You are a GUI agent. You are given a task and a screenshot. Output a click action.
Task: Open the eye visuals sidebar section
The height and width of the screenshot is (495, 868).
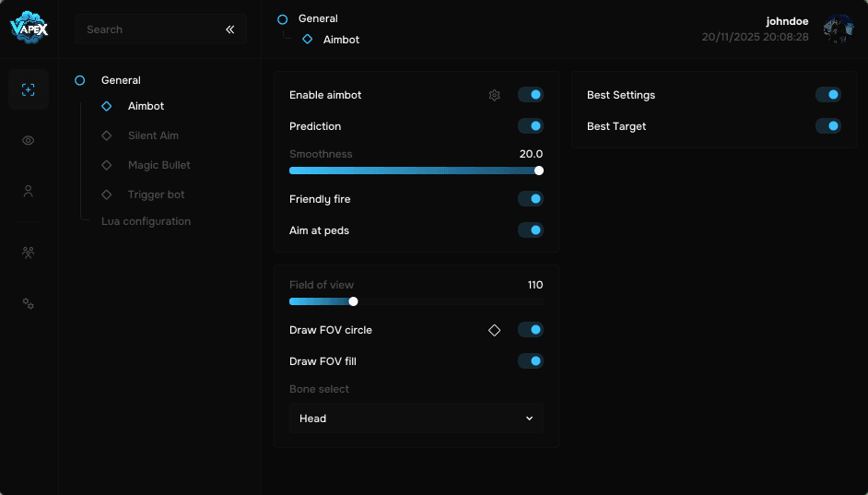pos(29,140)
